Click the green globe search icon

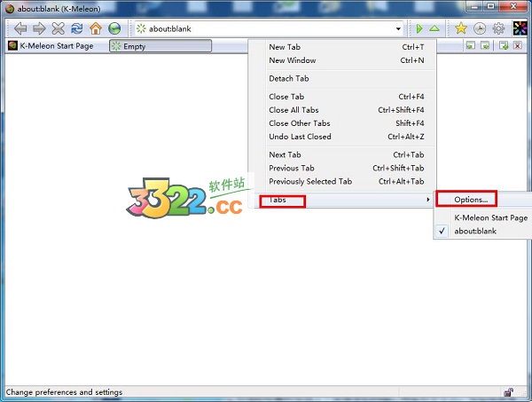[114, 28]
